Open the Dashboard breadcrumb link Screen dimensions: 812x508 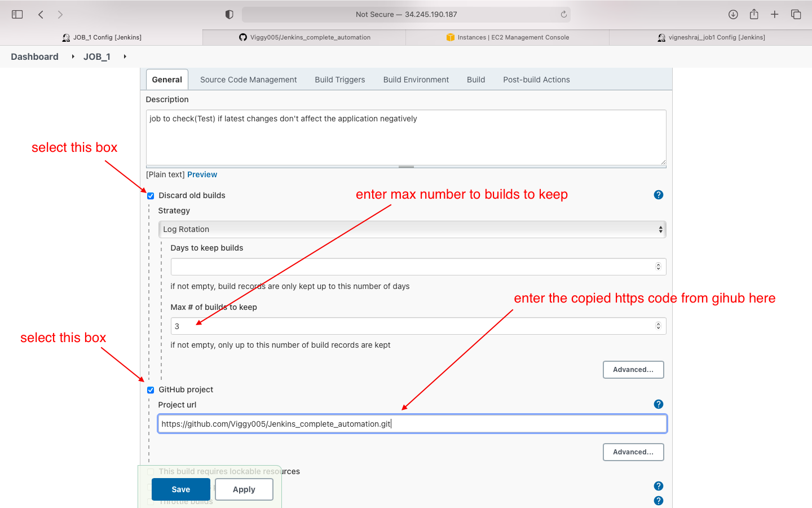(34, 56)
